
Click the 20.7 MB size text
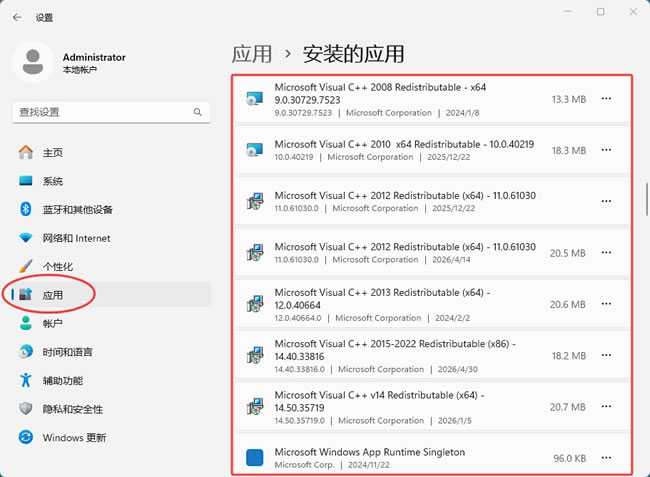(568, 407)
